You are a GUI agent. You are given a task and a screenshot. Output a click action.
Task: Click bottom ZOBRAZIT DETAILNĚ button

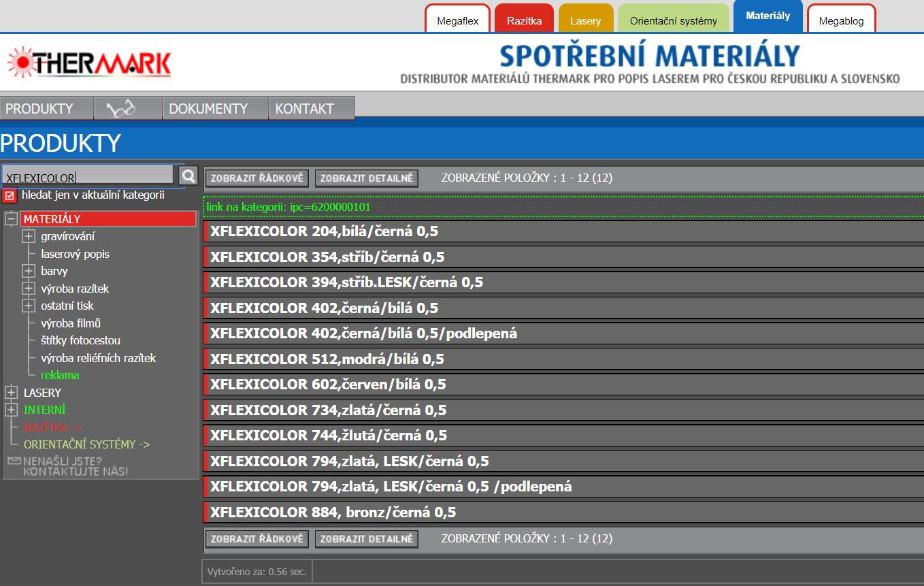pyautogui.click(x=366, y=539)
